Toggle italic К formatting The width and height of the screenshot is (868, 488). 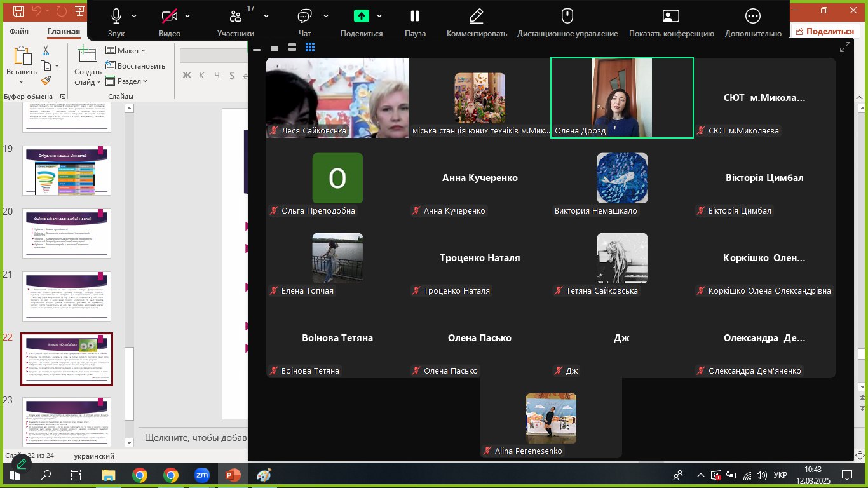click(203, 76)
